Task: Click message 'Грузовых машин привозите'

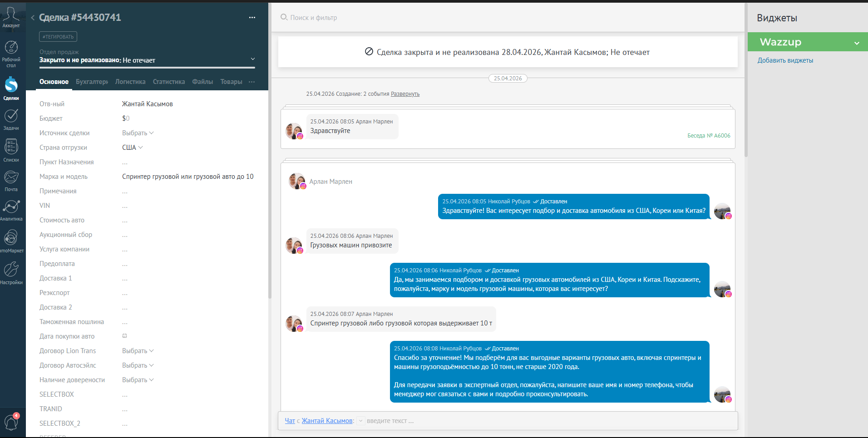Action: click(x=351, y=245)
